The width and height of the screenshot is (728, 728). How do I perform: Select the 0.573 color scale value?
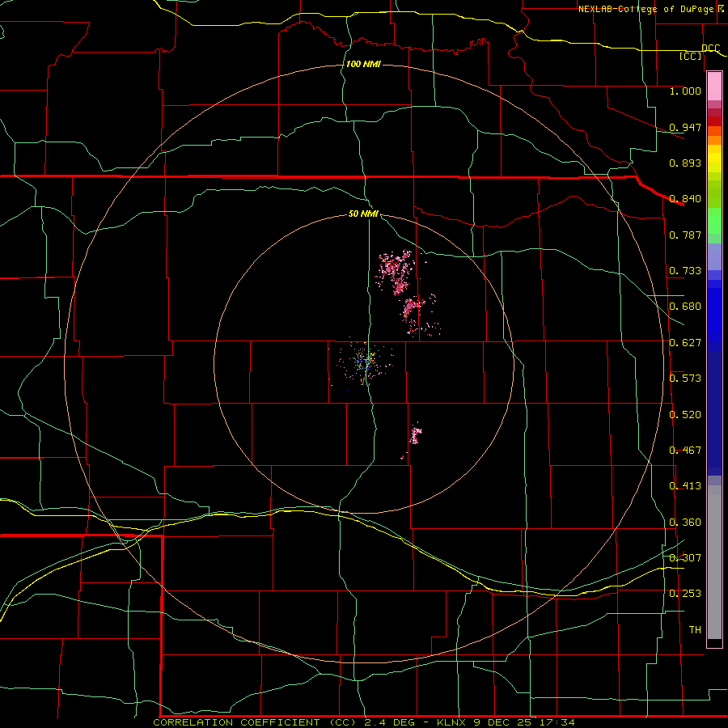tap(685, 379)
